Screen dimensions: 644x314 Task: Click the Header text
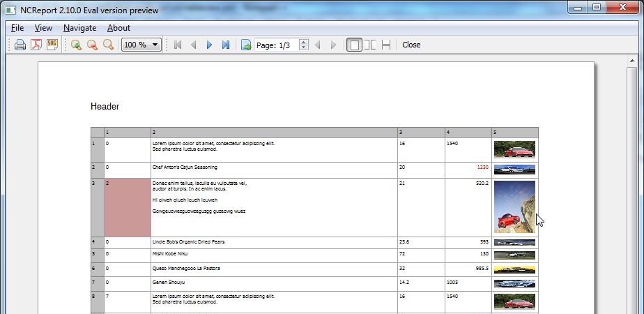105,107
